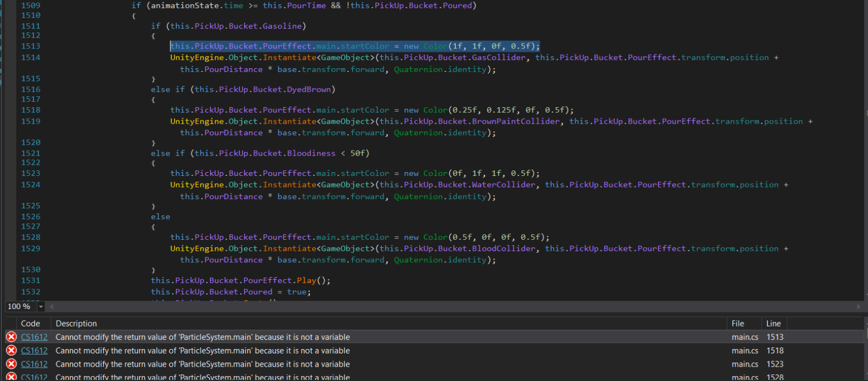
Task: Open the 100 % zoom level dropdown arrow
Action: point(41,307)
